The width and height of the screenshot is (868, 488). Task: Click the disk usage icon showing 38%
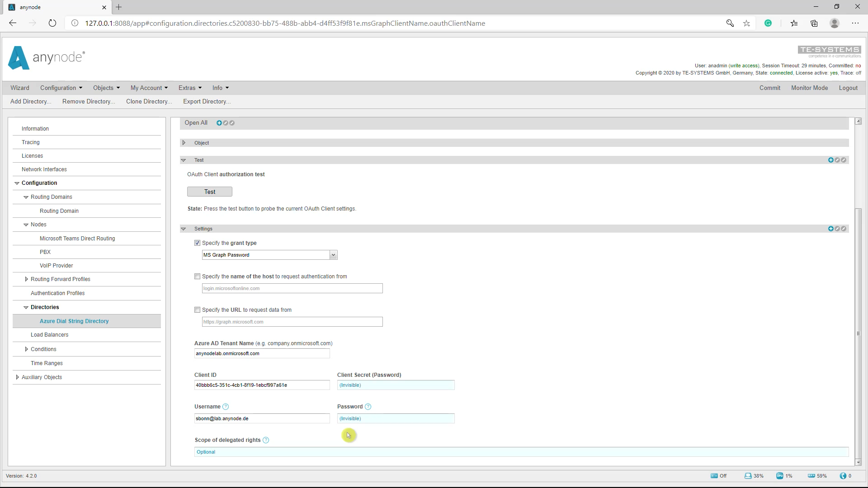tap(748, 476)
